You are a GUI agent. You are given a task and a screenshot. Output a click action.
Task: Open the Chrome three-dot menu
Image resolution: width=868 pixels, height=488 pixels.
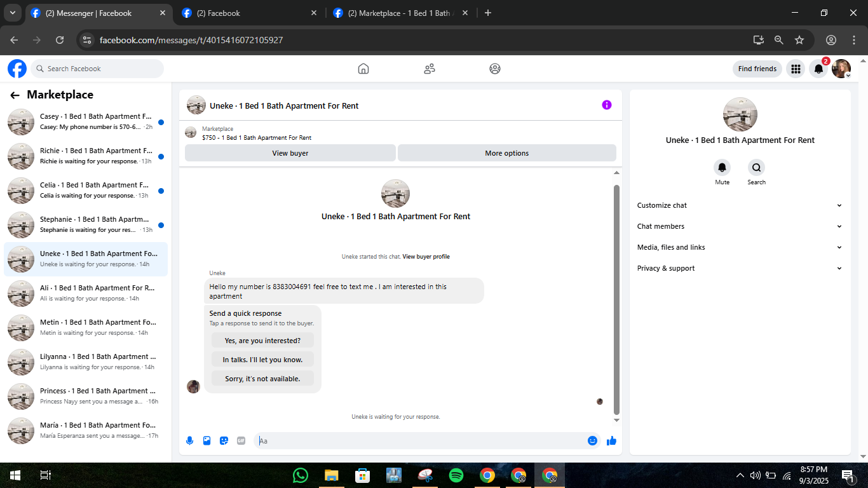coord(853,40)
